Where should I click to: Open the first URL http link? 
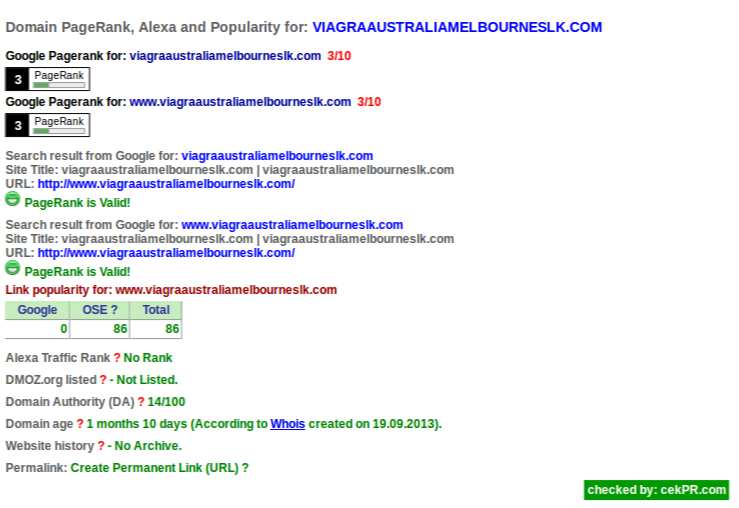click(166, 184)
